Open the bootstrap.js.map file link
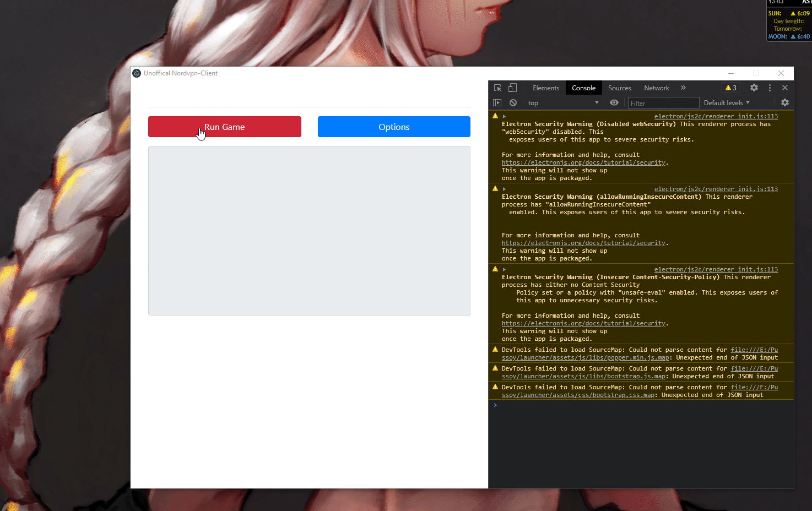Screen dimensions: 812x511 pos(583,376)
